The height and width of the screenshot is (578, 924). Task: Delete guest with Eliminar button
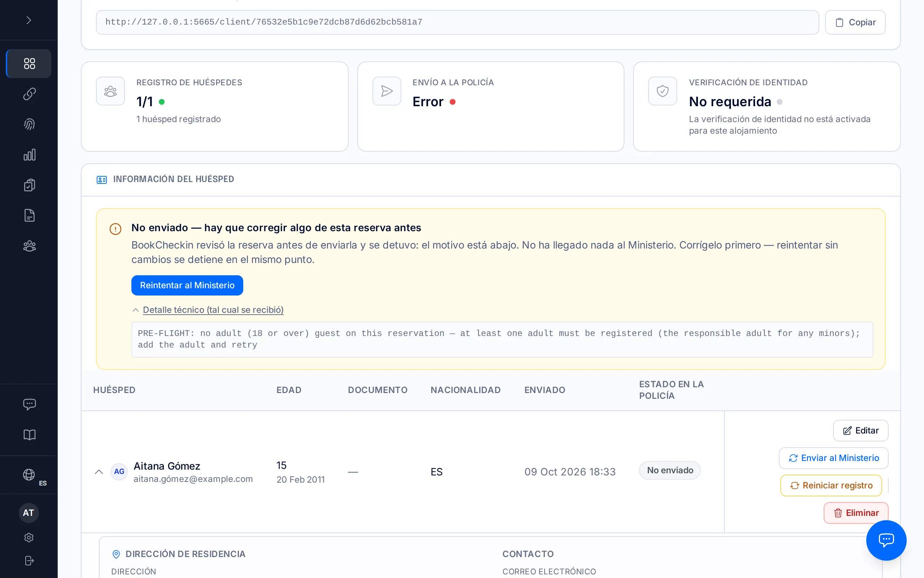point(856,513)
